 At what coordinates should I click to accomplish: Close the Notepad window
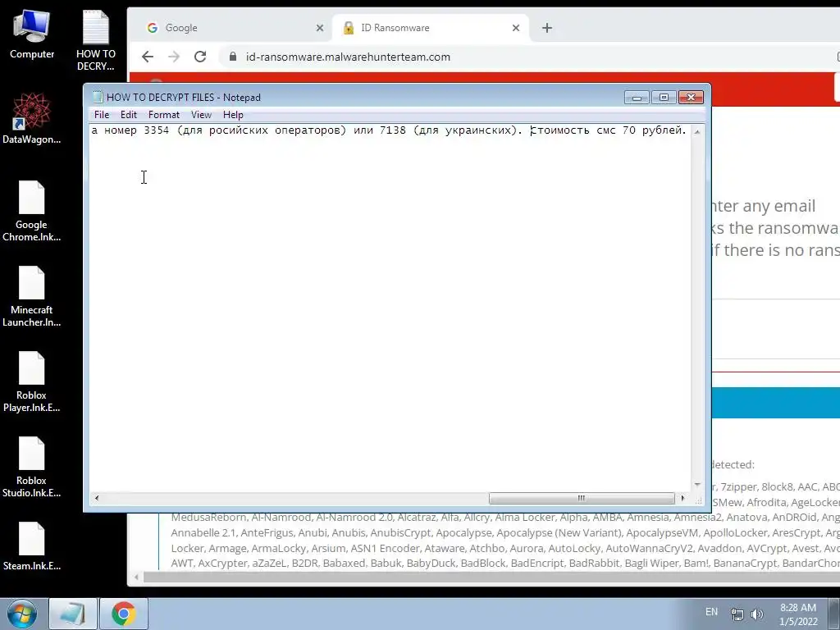tap(691, 98)
